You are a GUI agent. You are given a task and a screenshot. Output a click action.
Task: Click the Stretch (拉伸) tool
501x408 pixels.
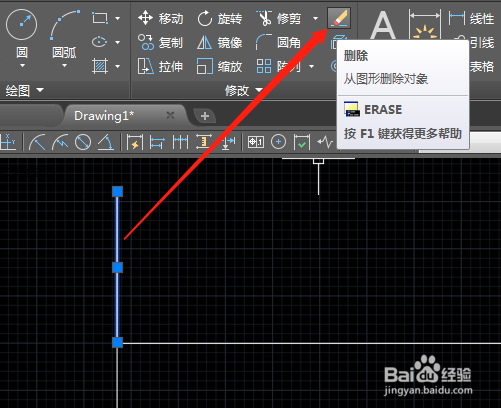161,66
